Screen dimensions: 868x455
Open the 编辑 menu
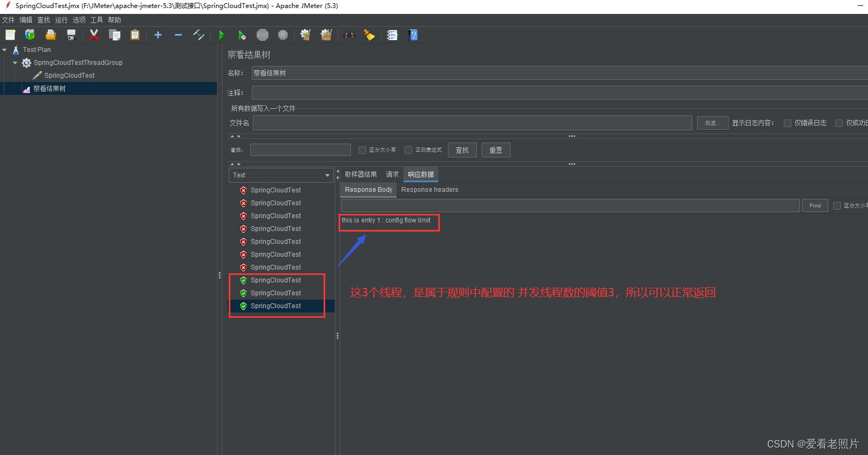click(x=26, y=20)
